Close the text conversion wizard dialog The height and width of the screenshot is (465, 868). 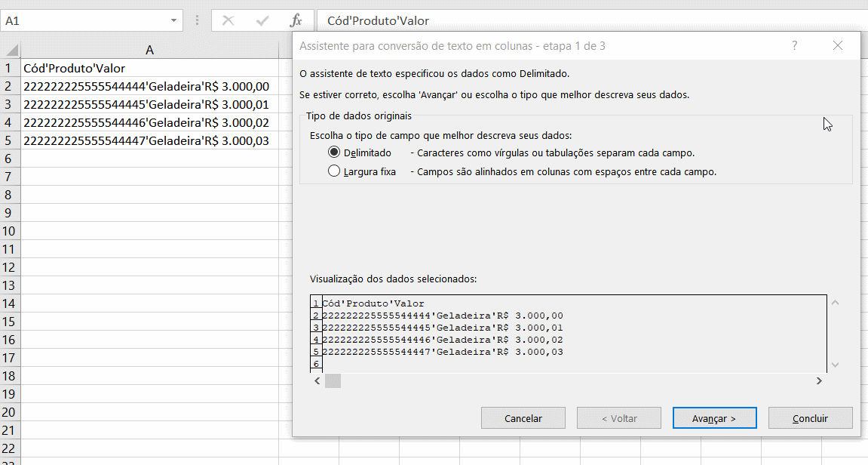(x=837, y=46)
